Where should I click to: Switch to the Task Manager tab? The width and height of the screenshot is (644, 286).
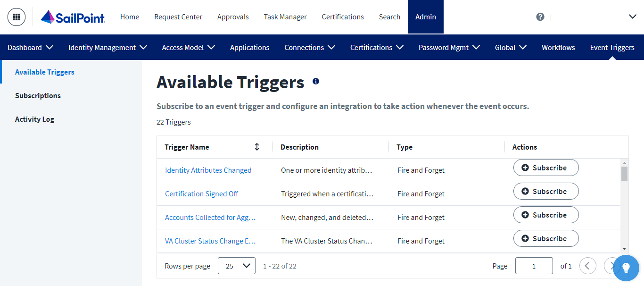pyautogui.click(x=285, y=17)
